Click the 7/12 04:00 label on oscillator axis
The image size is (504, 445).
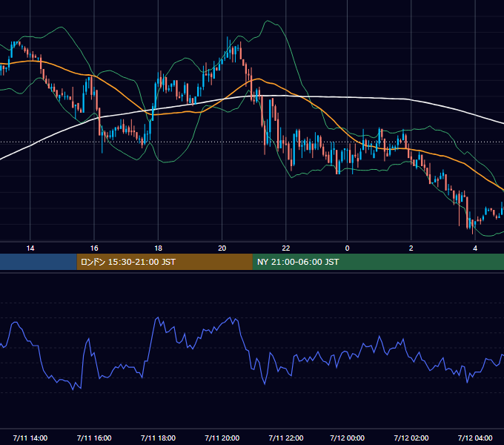click(x=475, y=438)
